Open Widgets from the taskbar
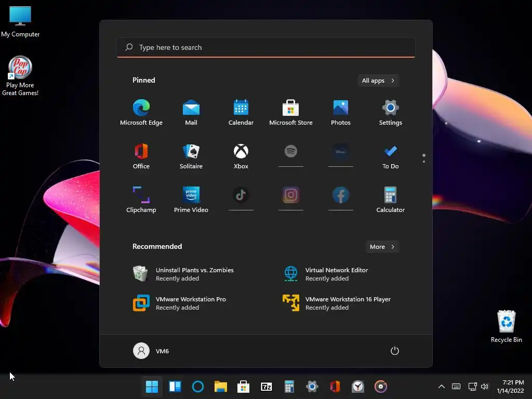 (175, 387)
